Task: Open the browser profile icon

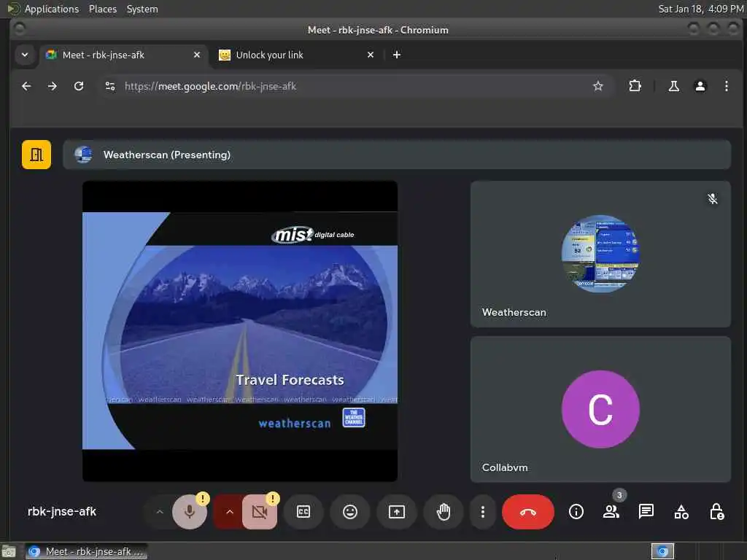Action: coord(700,86)
